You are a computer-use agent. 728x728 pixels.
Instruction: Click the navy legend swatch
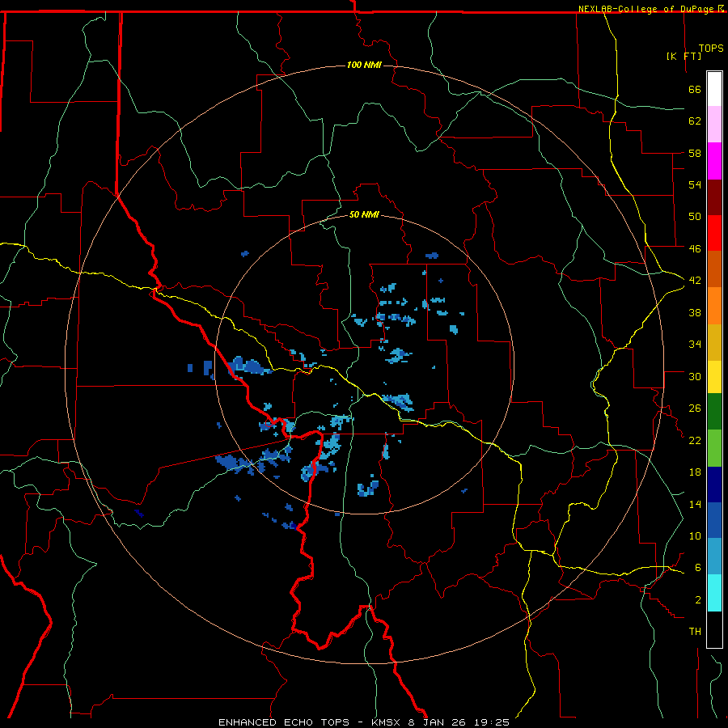click(x=714, y=485)
